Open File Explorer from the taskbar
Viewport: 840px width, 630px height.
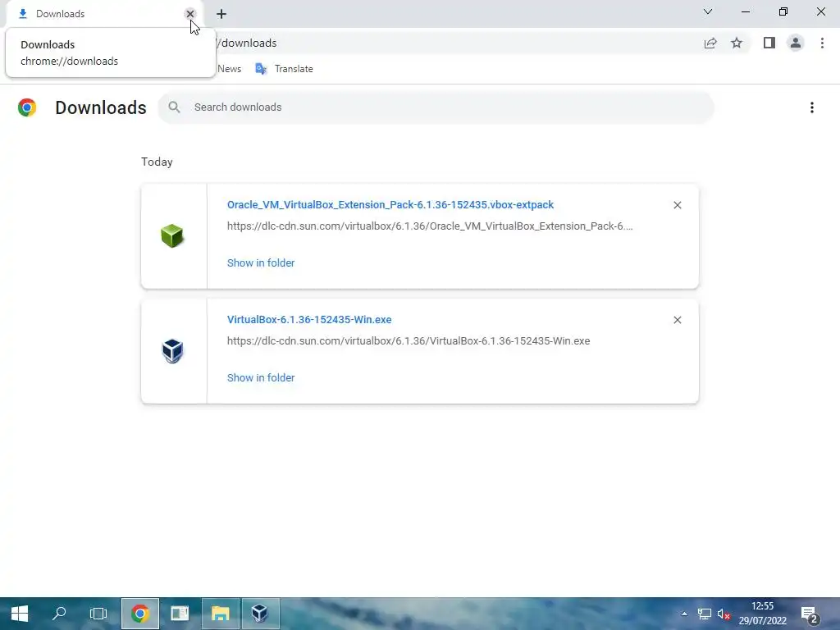pyautogui.click(x=220, y=614)
